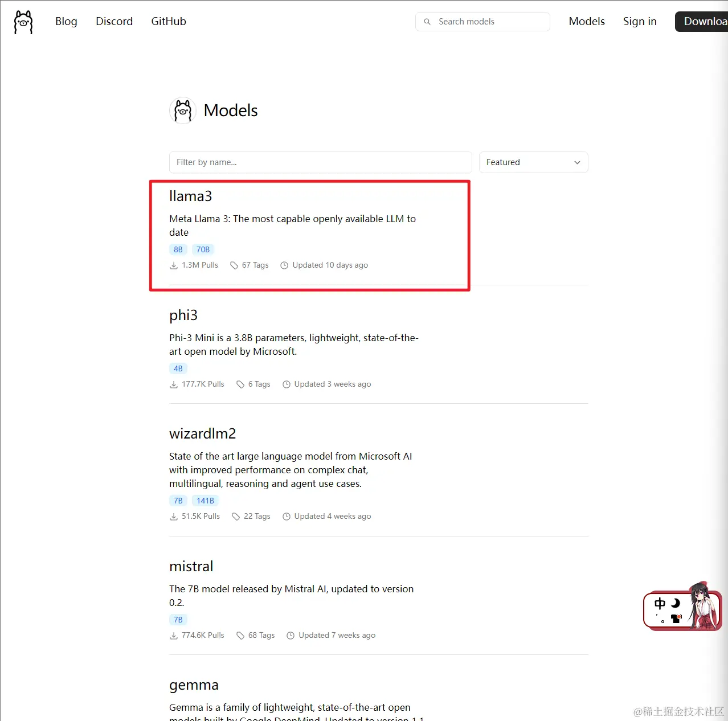Click the tag icon beside 22 Tags
The height and width of the screenshot is (721, 728).
pyautogui.click(x=236, y=517)
